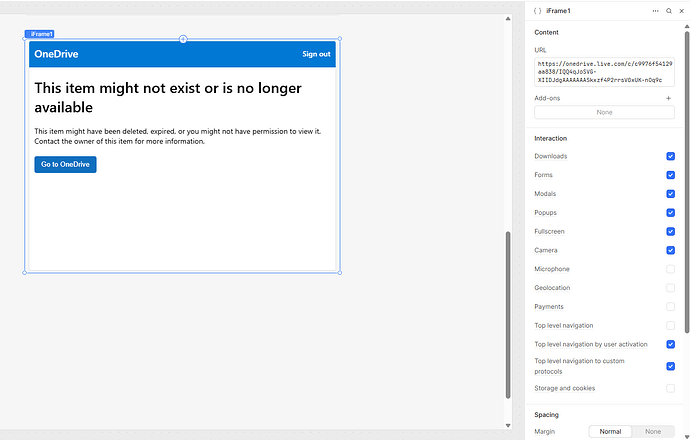Select Normal margin option
690x440 pixels.
tap(610, 431)
